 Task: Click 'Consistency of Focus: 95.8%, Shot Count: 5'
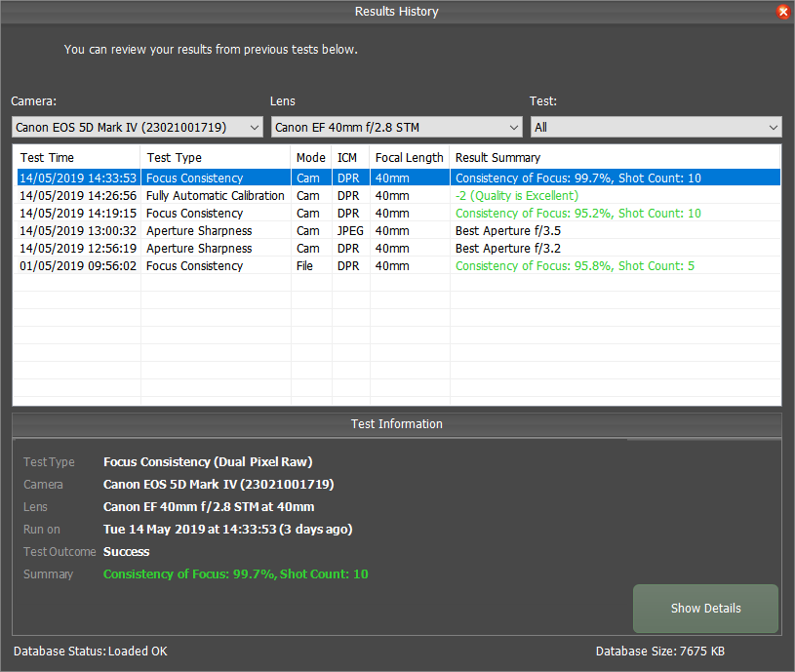point(575,266)
